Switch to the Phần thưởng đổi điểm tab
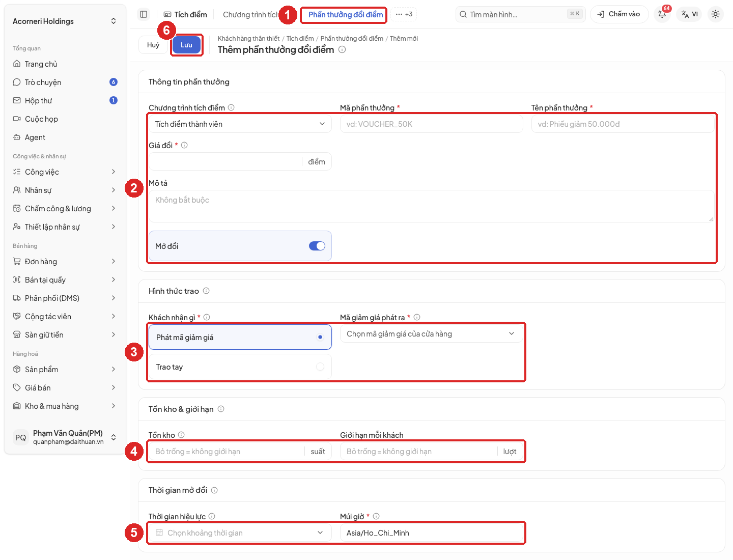Image resolution: width=733 pixels, height=560 pixels. click(x=346, y=15)
